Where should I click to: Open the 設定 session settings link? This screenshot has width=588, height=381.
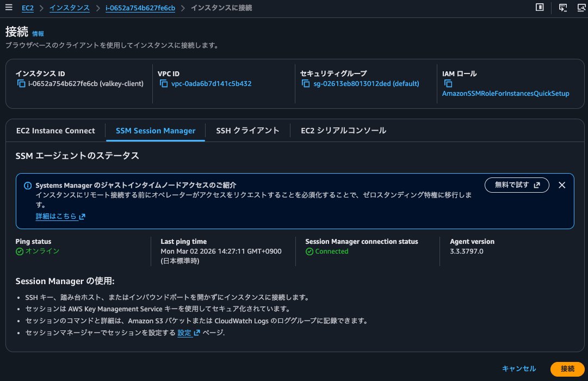coord(184,333)
